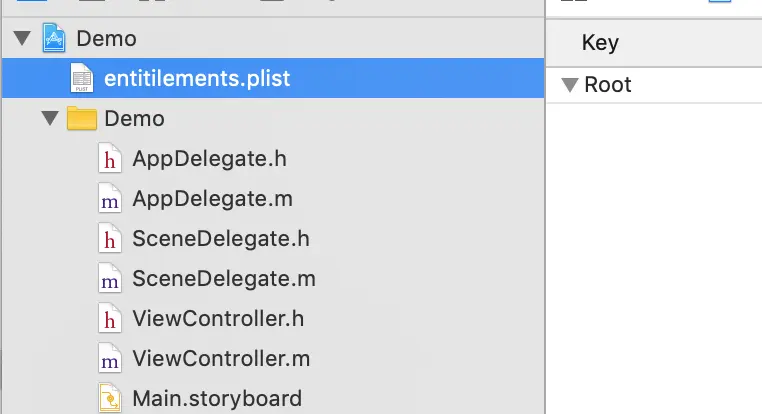Click the SceneDelegate.m file icon
Screen dimensions: 762x414
[109, 278]
